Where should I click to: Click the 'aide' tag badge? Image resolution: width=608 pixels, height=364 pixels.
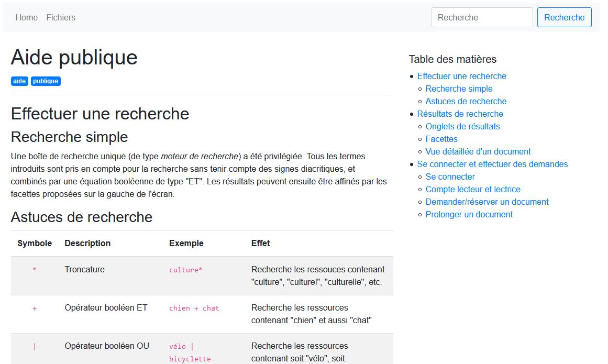point(19,81)
